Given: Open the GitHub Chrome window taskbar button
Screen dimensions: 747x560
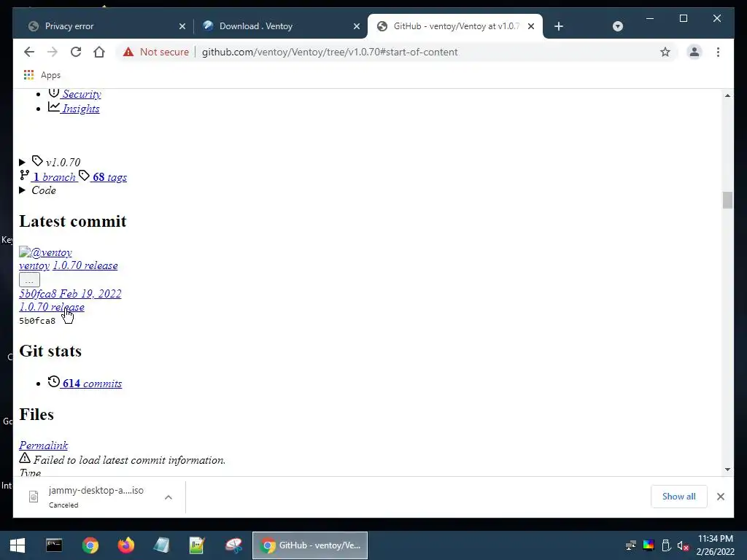Looking at the screenshot, I should 309,545.
